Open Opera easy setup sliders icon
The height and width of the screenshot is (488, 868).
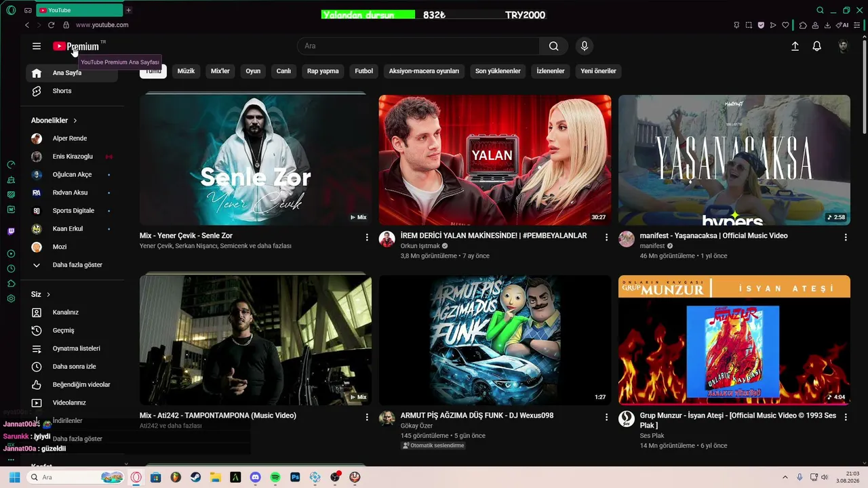(859, 25)
